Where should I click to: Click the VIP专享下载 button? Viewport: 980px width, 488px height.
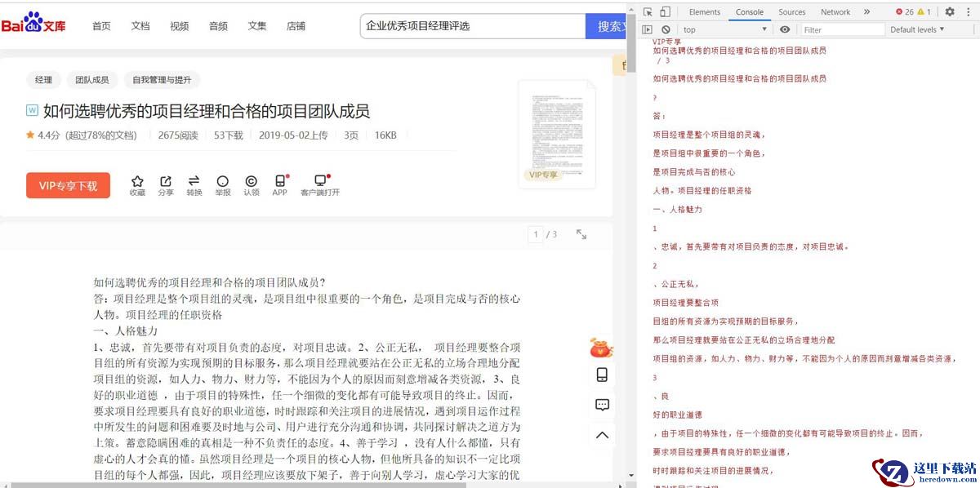pos(68,186)
